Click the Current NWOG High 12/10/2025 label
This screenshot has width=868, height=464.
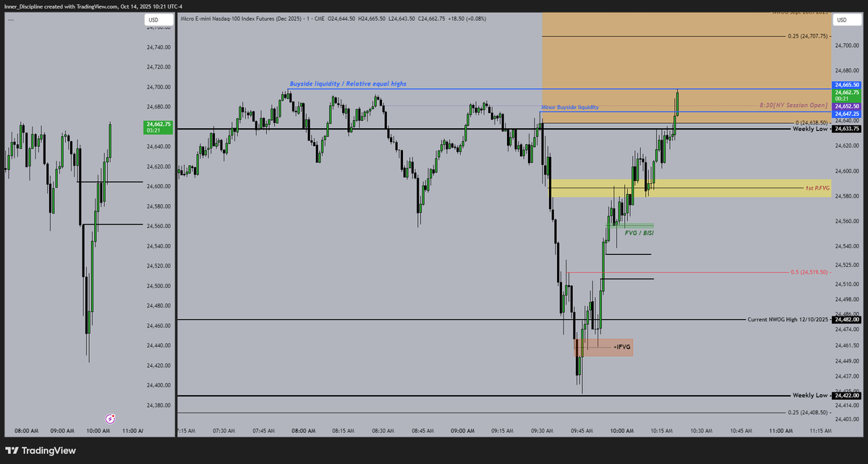pyautogui.click(x=788, y=319)
